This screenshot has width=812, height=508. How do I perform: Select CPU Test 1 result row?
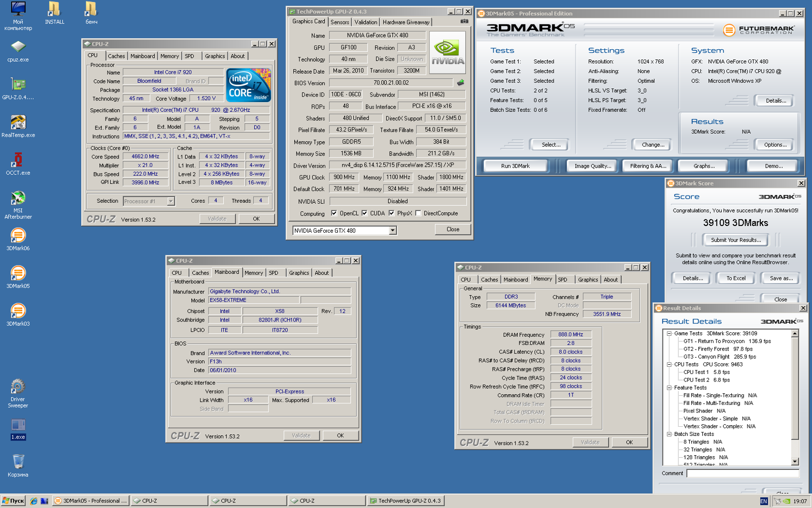(x=706, y=372)
